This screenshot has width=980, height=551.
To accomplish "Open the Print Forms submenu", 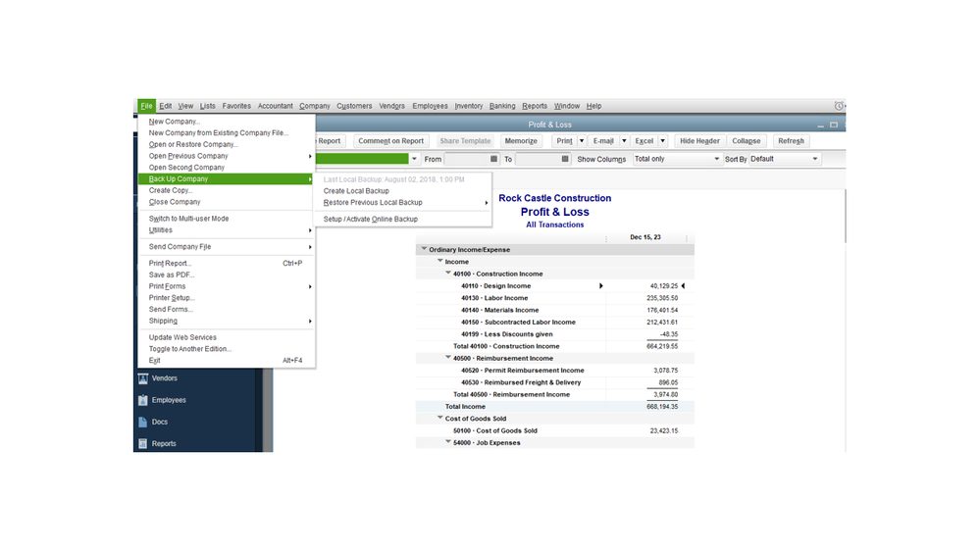I will pos(227,286).
